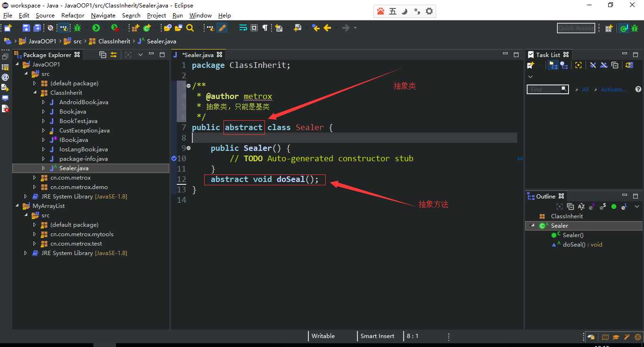The image size is (644, 347).
Task: Click into the Quick Access search field
Action: pos(576,28)
